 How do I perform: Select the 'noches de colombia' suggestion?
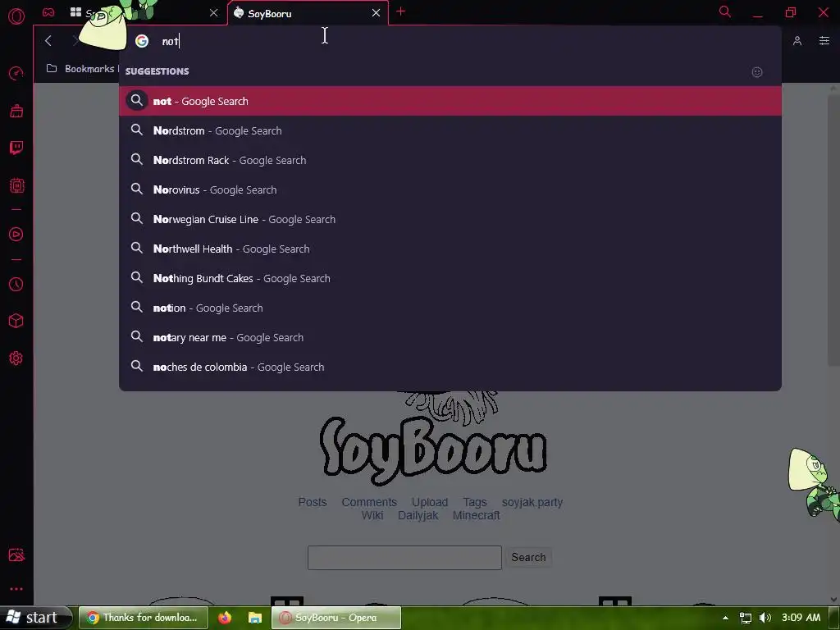(450, 367)
